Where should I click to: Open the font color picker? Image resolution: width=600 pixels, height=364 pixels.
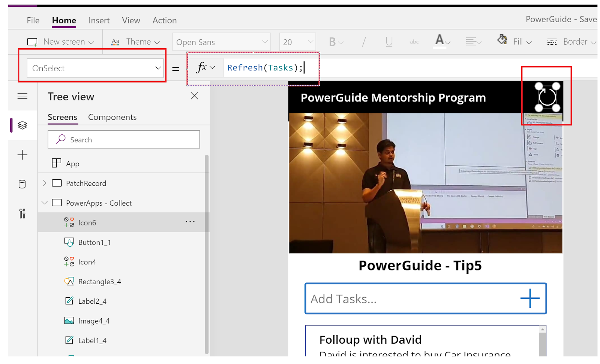tap(442, 41)
